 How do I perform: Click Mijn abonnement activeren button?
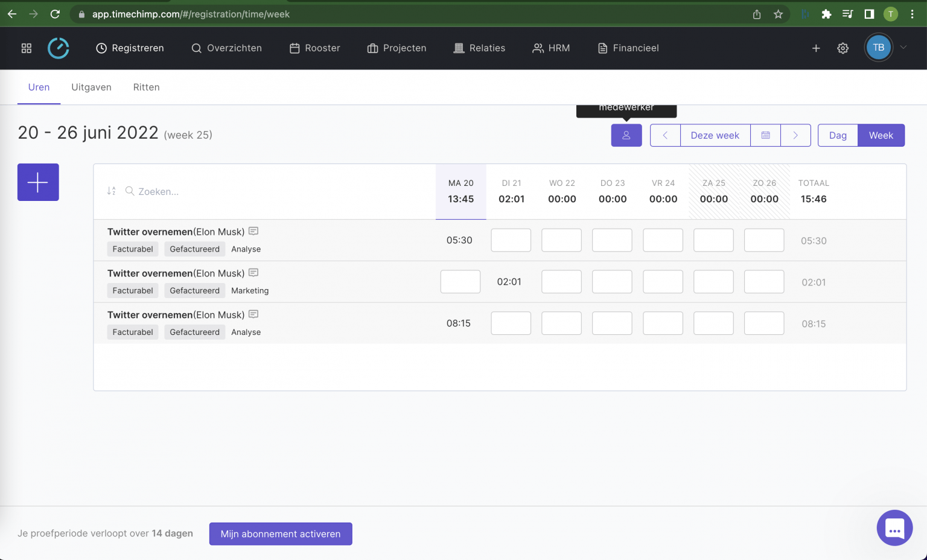281,534
